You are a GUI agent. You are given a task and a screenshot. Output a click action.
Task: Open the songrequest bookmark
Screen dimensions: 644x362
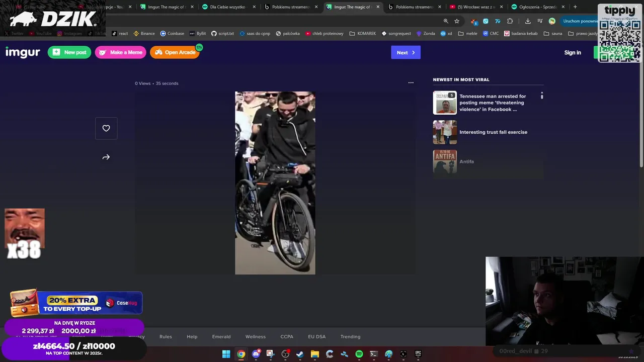pyautogui.click(x=396, y=34)
